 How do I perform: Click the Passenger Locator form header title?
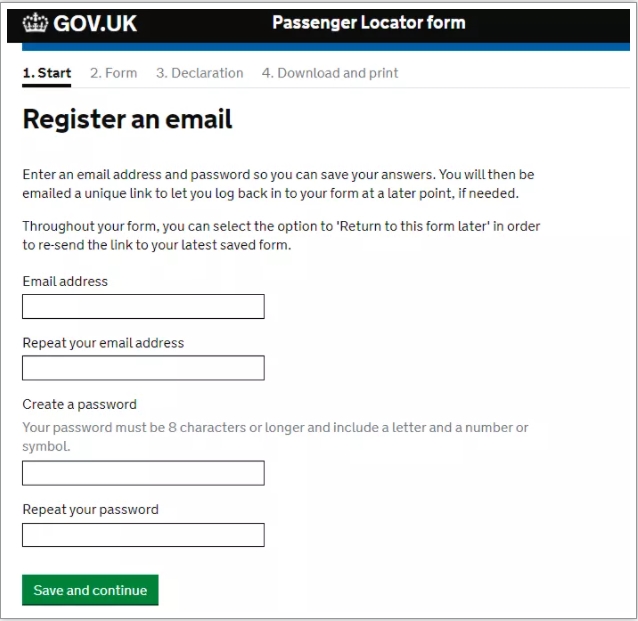pos(369,22)
